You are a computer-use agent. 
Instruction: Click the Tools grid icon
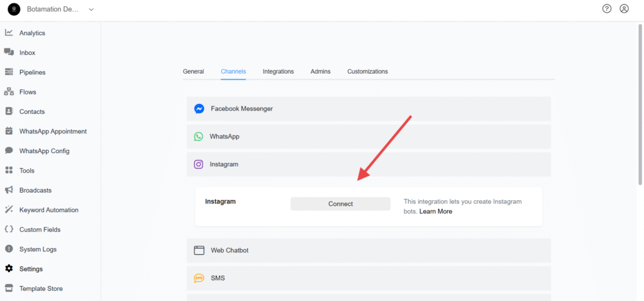point(9,170)
